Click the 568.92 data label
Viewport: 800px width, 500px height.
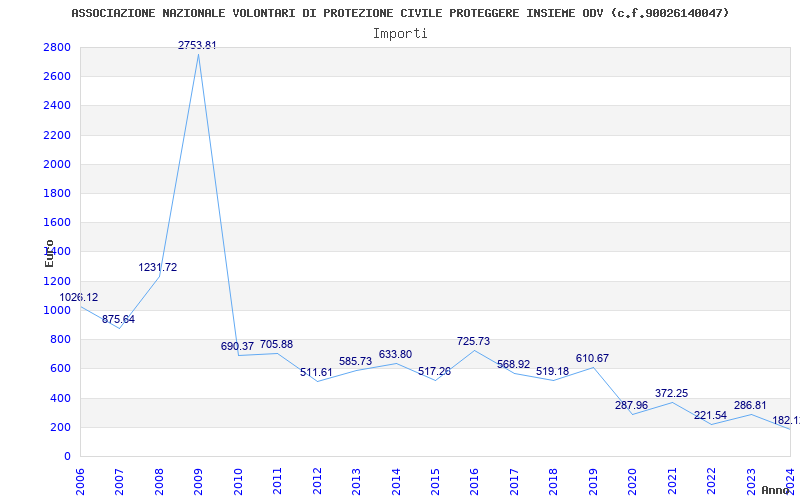tap(513, 364)
